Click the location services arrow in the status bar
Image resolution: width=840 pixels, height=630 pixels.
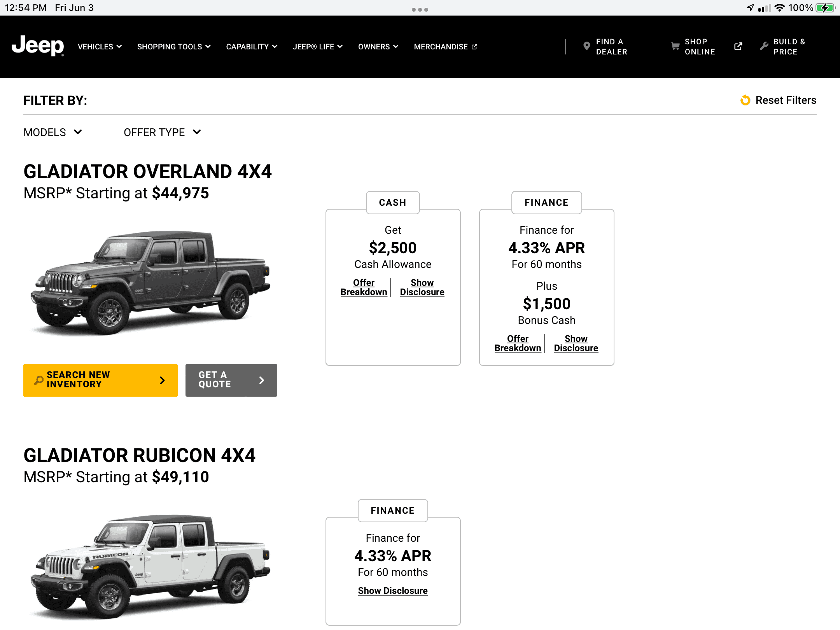point(750,8)
